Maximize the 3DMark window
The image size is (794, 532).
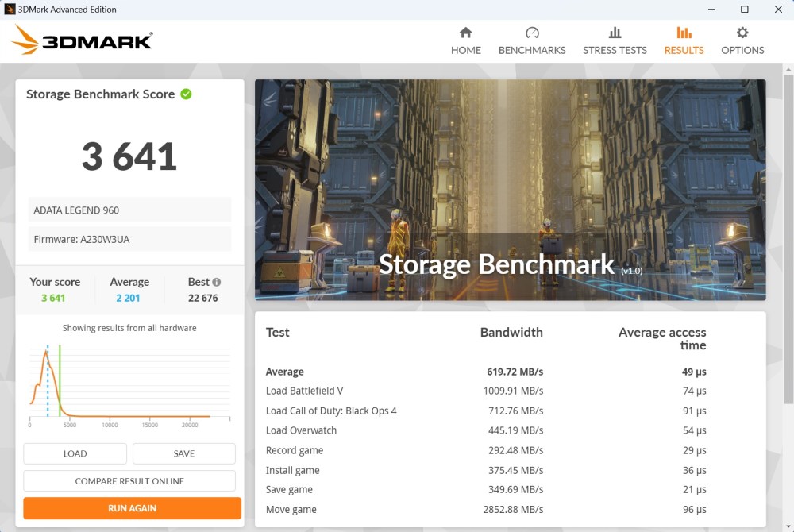click(x=745, y=10)
